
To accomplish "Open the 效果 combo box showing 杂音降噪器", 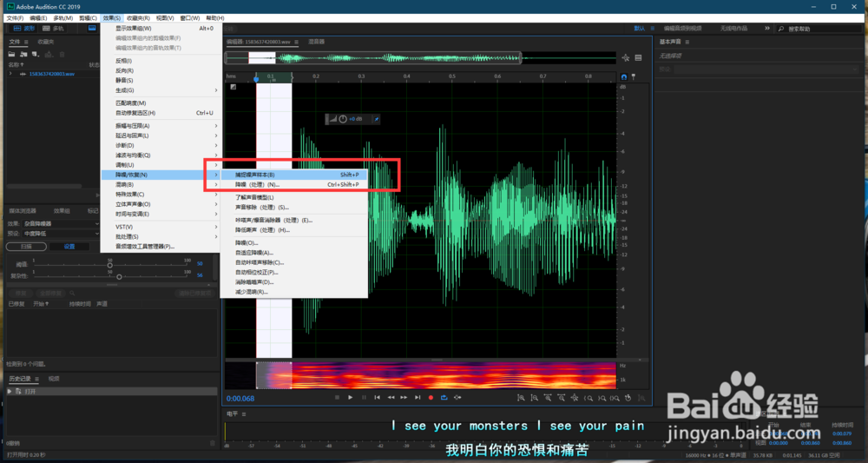I will pos(61,224).
